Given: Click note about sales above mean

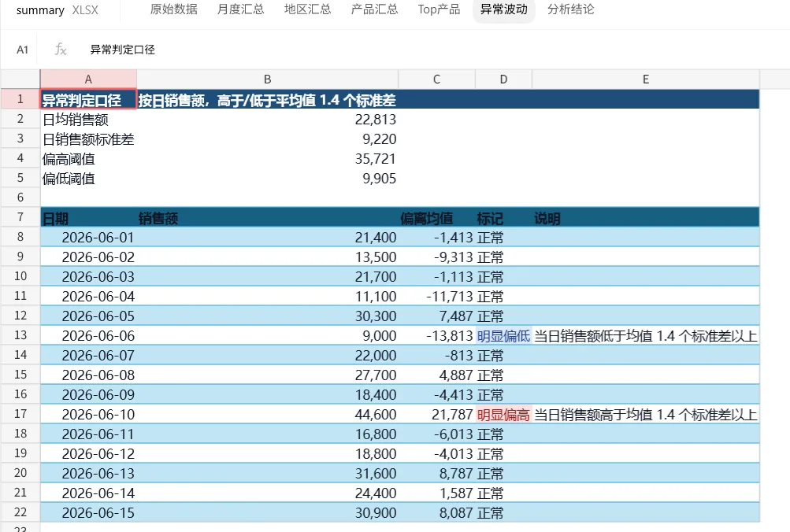Looking at the screenshot, I should tap(646, 414).
